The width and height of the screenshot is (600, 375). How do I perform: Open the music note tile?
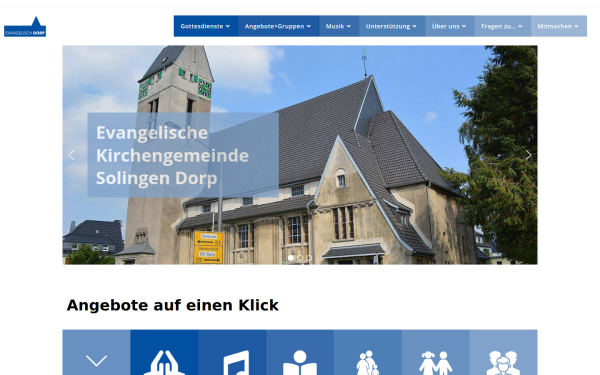tap(232, 352)
